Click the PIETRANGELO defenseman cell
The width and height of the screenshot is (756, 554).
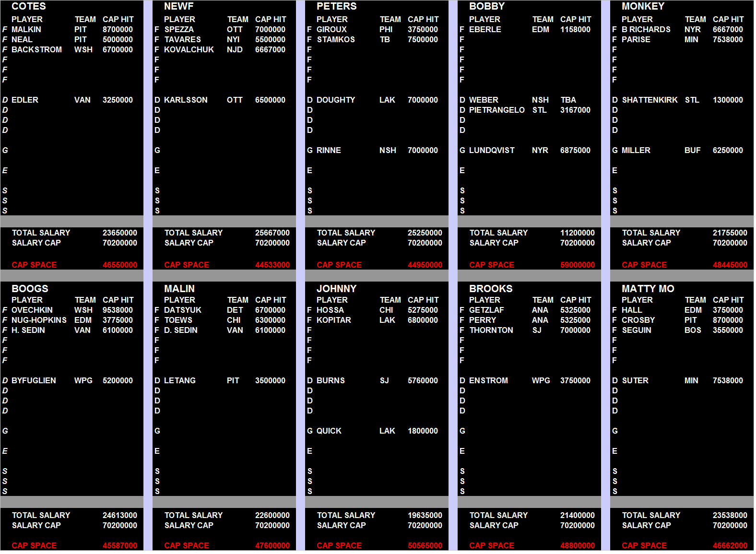(x=497, y=110)
